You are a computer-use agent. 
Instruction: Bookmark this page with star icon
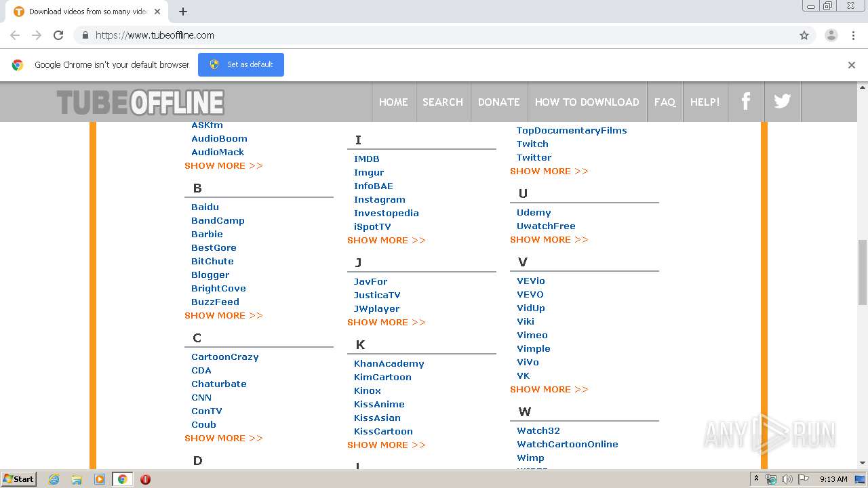(804, 35)
